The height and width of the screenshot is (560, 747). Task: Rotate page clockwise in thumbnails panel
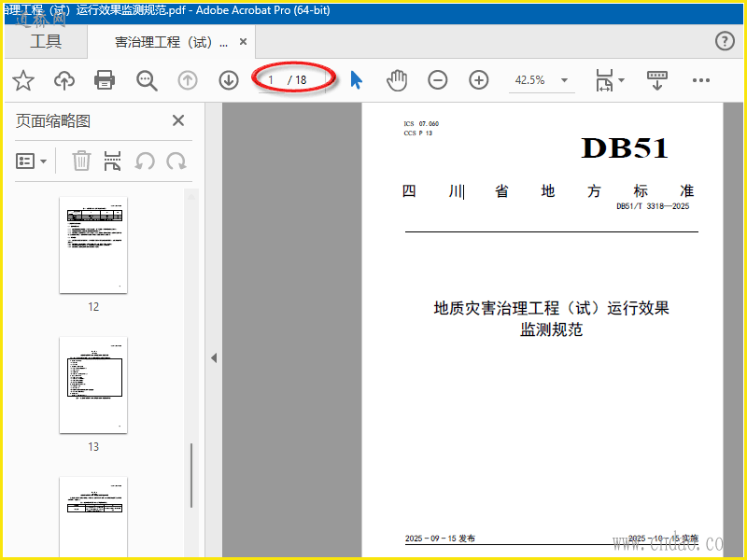176,161
